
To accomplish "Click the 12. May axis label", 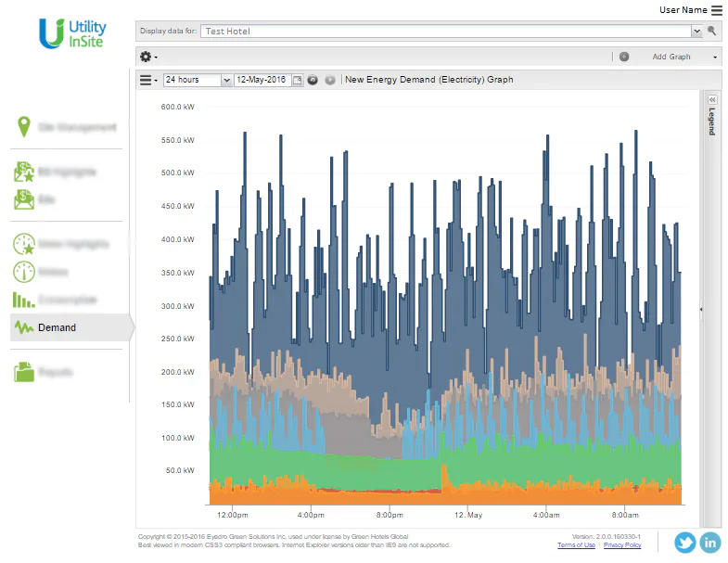I will (468, 515).
